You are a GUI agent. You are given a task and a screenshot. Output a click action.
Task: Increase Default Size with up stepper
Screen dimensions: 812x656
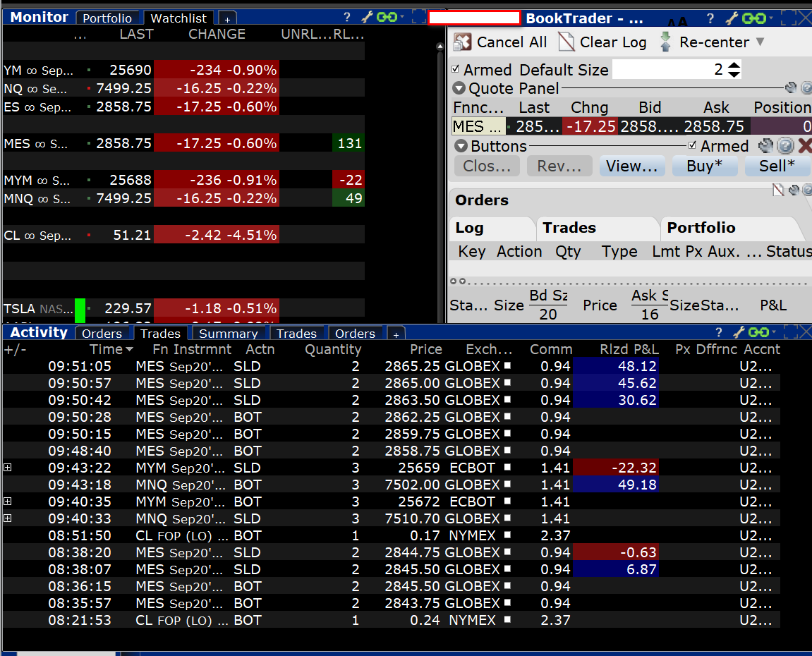tap(734, 65)
